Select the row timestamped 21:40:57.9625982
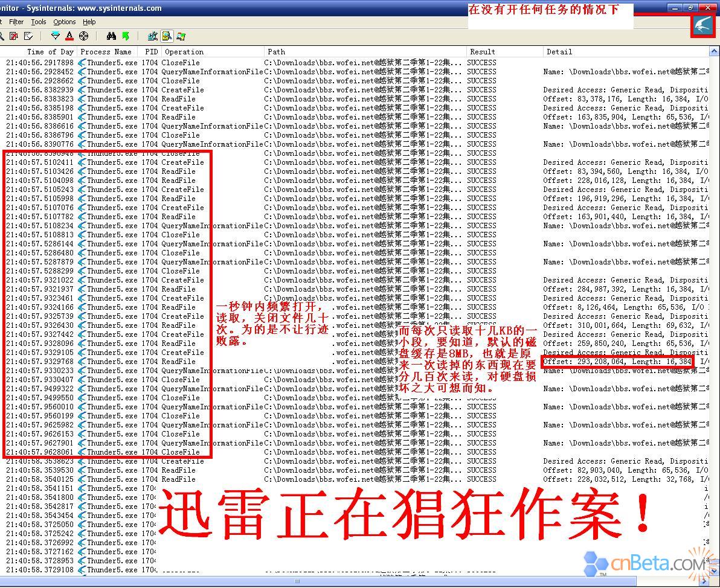The width and height of the screenshot is (720, 588). (355, 425)
